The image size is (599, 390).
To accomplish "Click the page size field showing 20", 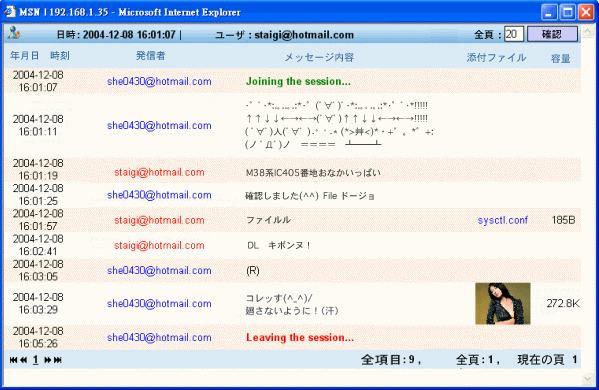I will click(513, 34).
